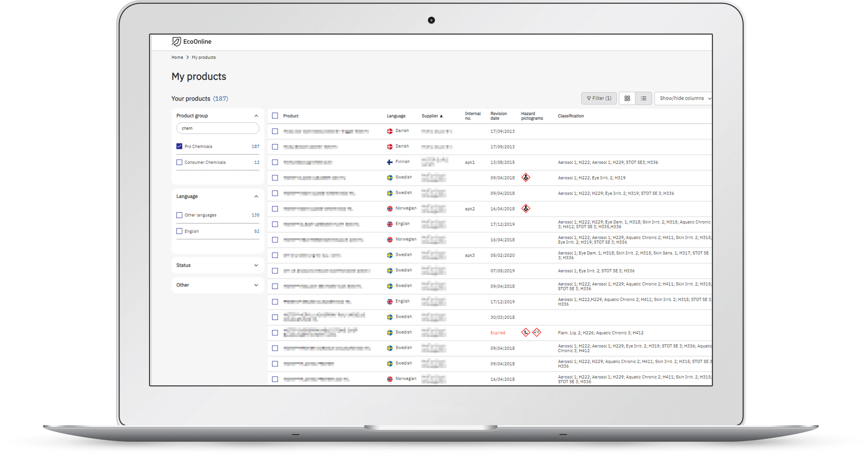Click the expired revision date status label
This screenshot has width=868, height=454.
[497, 332]
